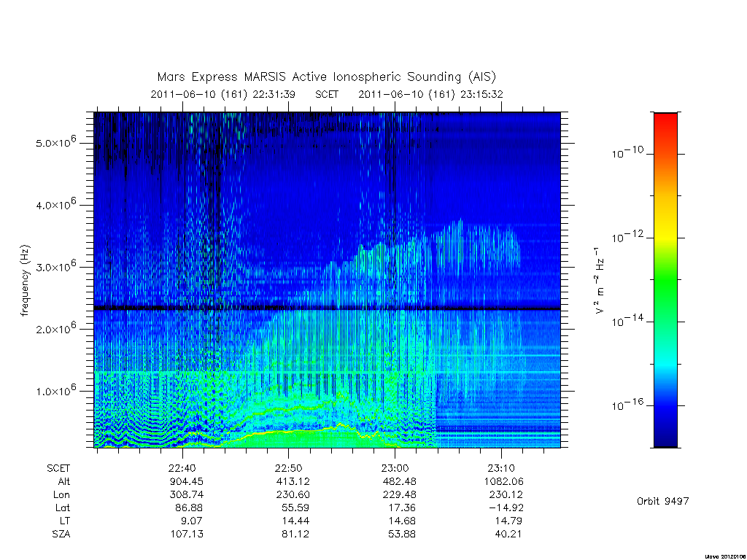The image size is (747, 560).
Task: Select the end time '2011-06-10 (161) 23:15:32'
Action: click(x=430, y=94)
